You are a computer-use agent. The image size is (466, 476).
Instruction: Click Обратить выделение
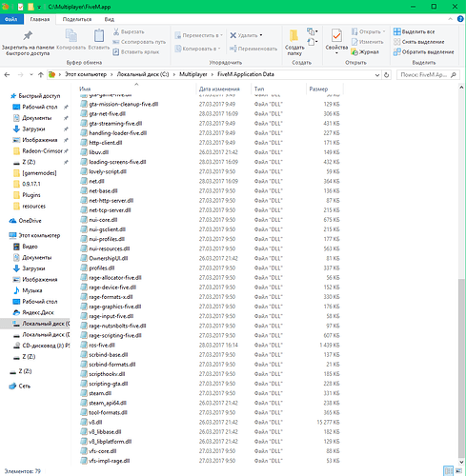point(423,51)
